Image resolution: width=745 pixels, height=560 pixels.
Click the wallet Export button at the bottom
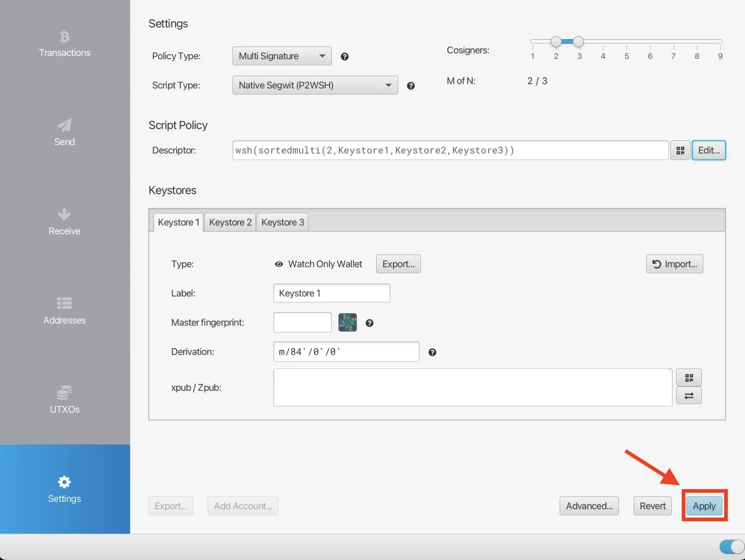pos(171,506)
